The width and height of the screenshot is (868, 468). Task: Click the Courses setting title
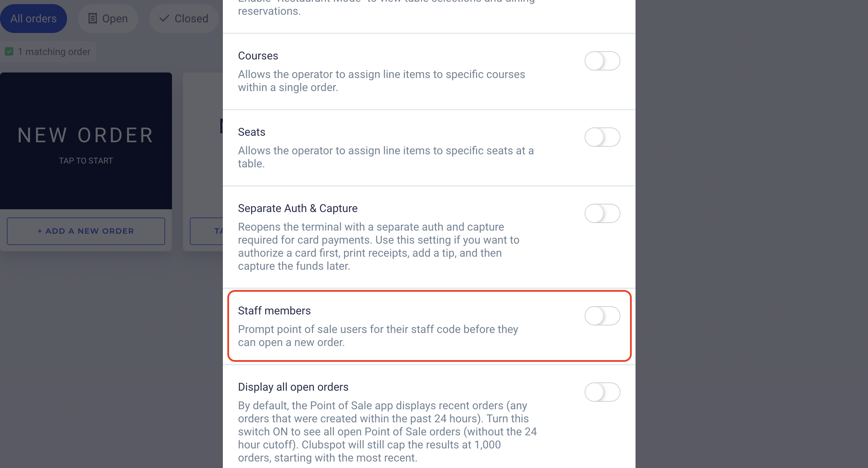[x=258, y=56]
